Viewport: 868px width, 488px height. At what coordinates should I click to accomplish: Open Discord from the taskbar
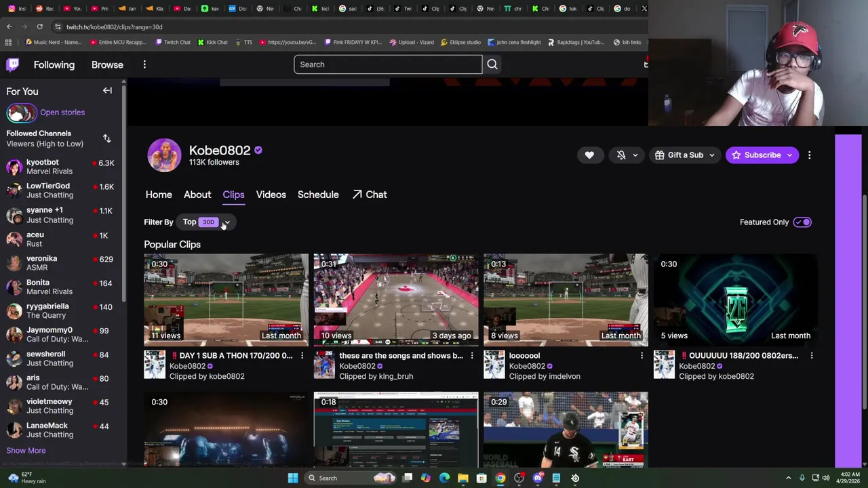538,478
